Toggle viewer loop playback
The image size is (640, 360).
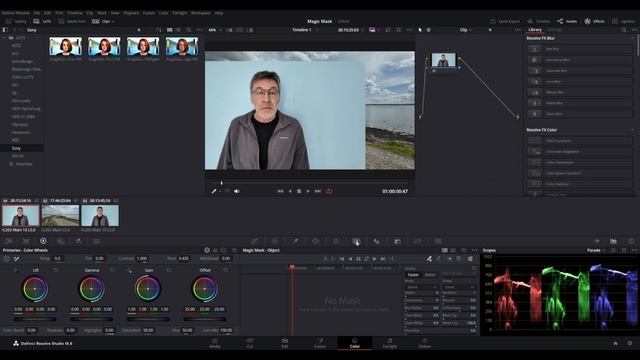click(329, 191)
